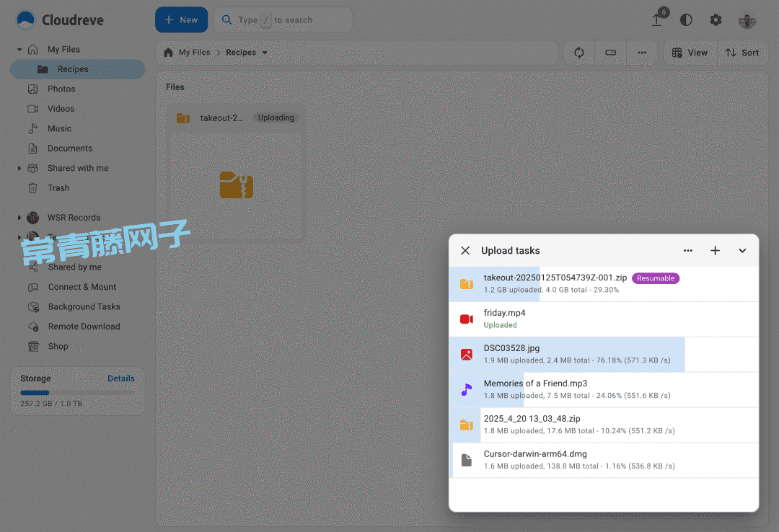
Task: Select the DSC03528.jpg upload task
Action: (x=604, y=355)
